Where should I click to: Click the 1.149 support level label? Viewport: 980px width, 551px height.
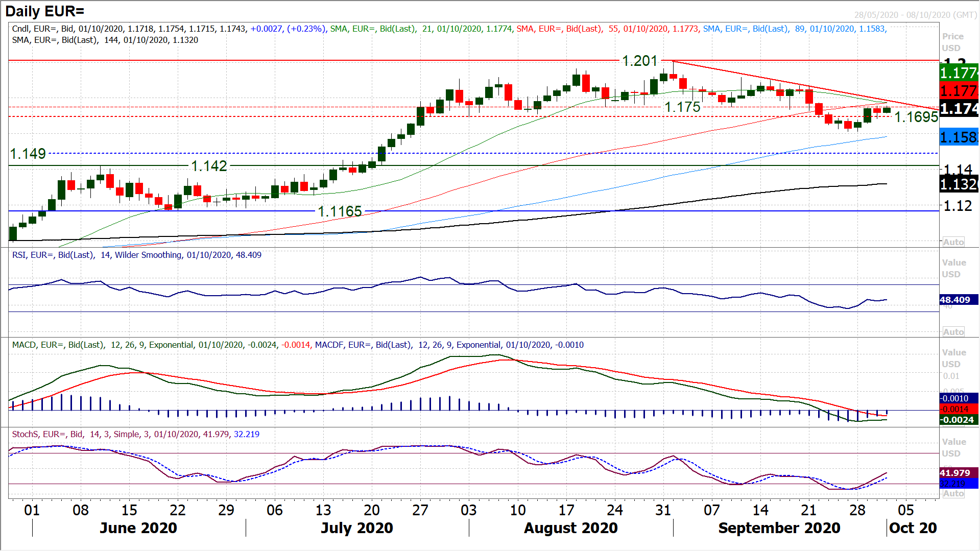pos(28,154)
